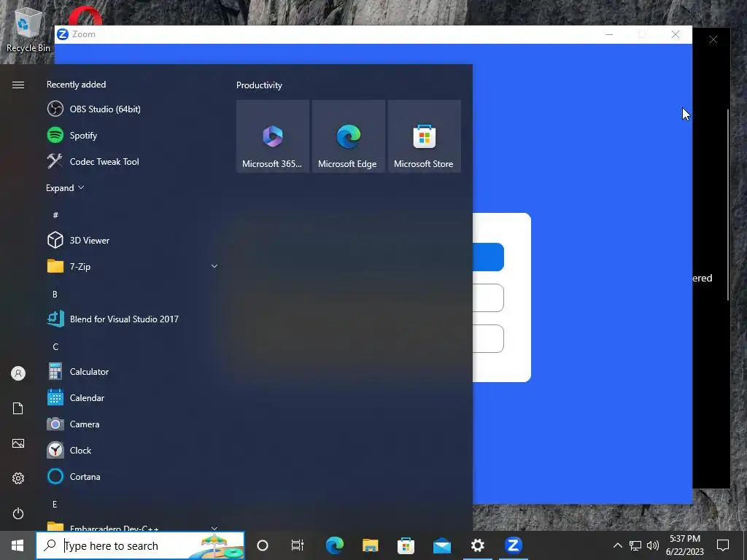Open 3D Viewer app
Viewport: 747px width, 560px height.
click(x=133, y=240)
